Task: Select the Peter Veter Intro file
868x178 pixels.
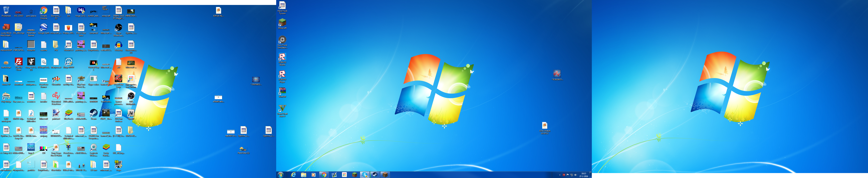Action: click(x=81, y=30)
